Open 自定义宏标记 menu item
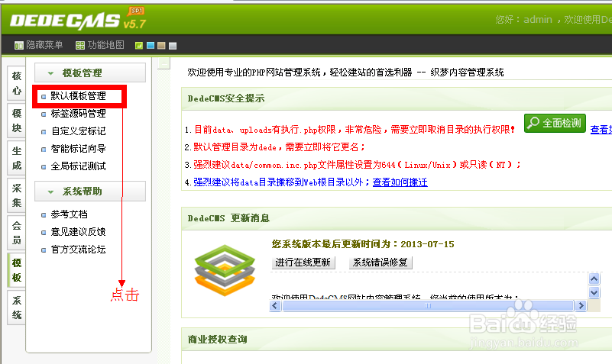612x364 pixels. click(x=78, y=131)
